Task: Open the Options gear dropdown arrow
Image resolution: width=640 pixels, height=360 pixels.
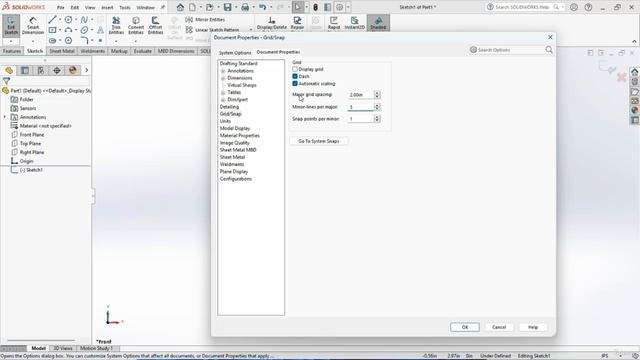Action: [348, 7]
